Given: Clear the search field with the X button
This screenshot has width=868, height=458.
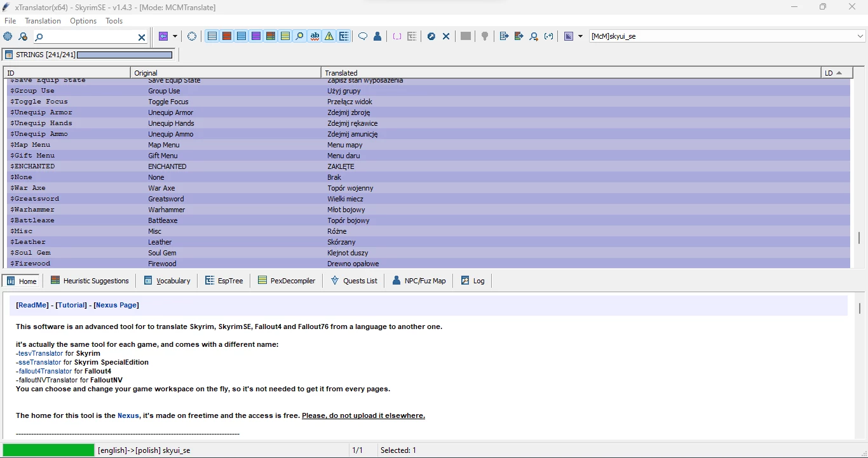Looking at the screenshot, I should click(142, 37).
